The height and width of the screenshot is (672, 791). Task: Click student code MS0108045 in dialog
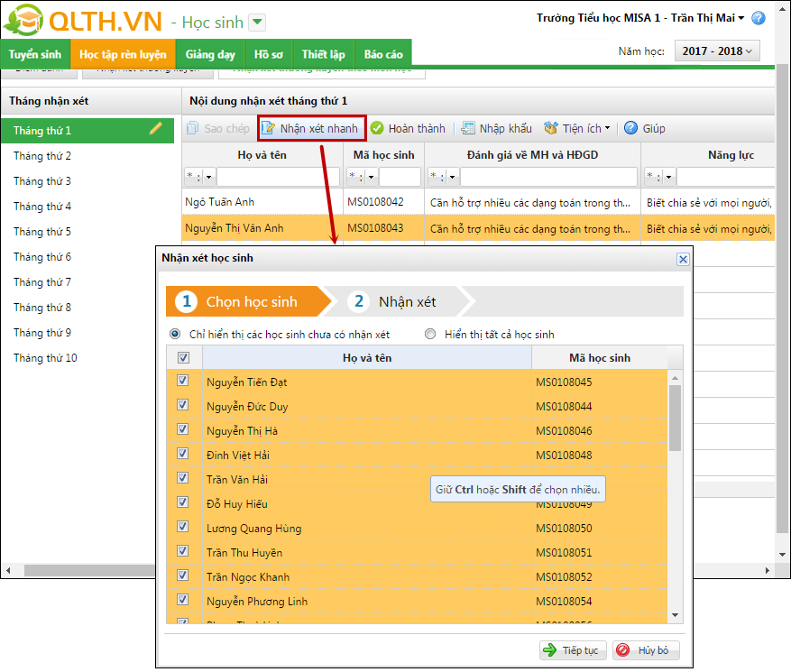564,382
